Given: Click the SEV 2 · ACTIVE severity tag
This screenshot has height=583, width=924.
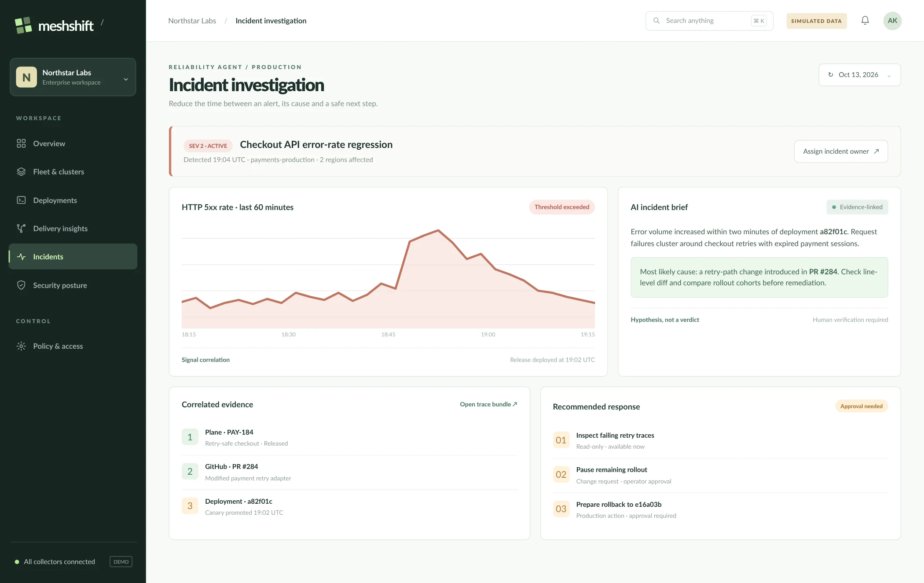Looking at the screenshot, I should pyautogui.click(x=208, y=146).
